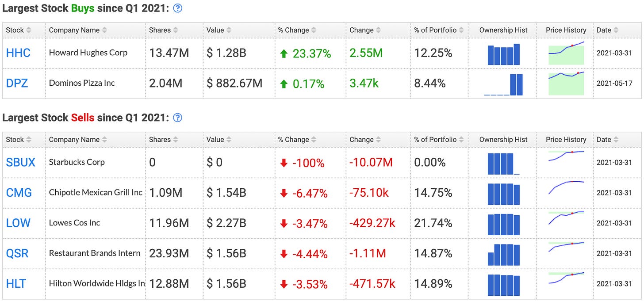644x301 pixels.
Task: Select 'Chipotle Mexican Grill Inc' cell
Action: (x=96, y=193)
